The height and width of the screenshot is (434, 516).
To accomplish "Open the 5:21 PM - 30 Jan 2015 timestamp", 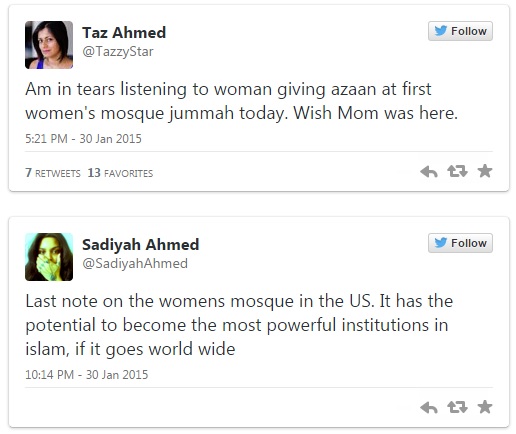I will (83, 139).
